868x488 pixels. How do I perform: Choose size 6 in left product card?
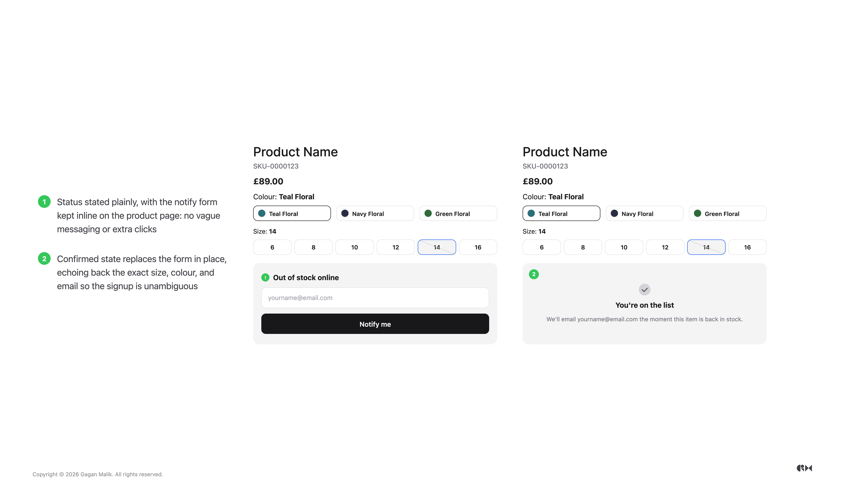pos(272,247)
